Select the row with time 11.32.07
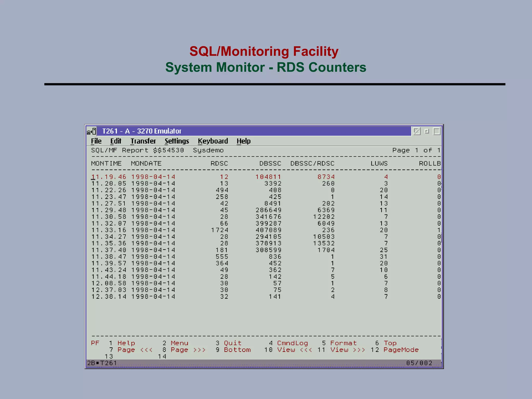 (x=266, y=223)
